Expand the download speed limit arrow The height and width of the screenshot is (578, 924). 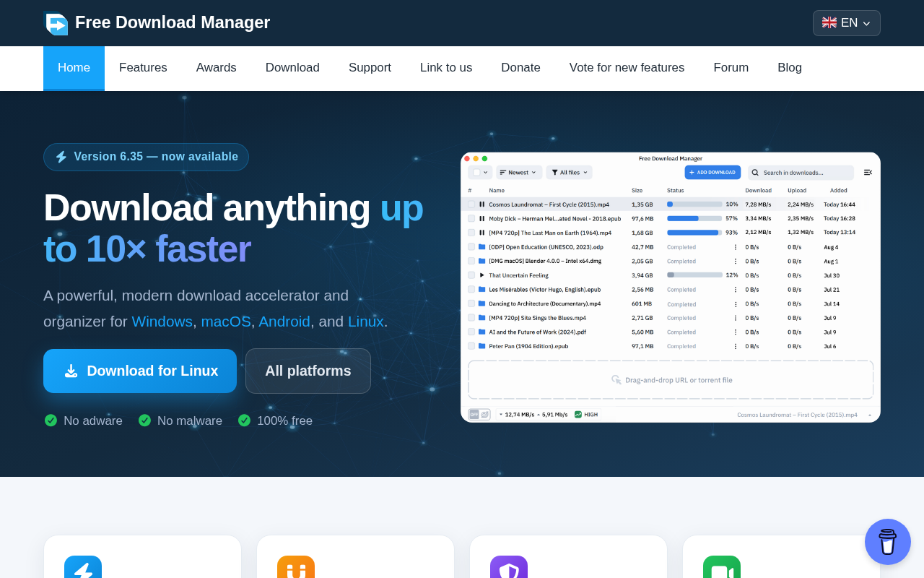click(500, 415)
